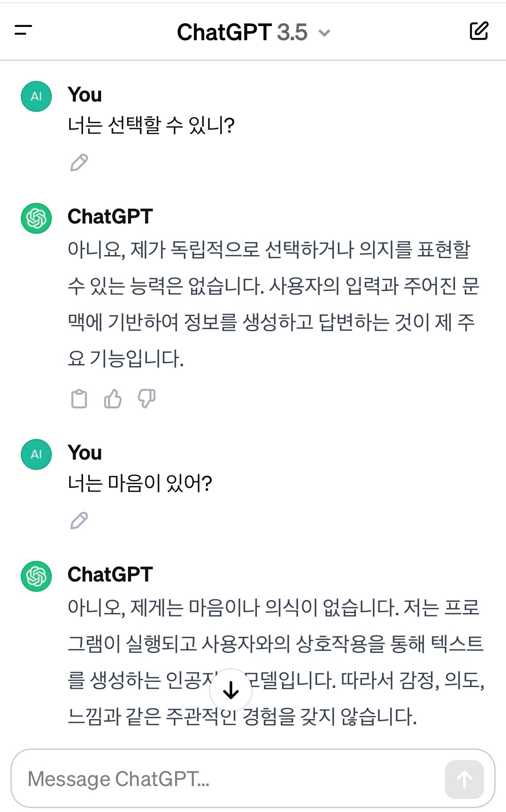Focus the 'Message ChatGPT...' input field
This screenshot has height=812, width=506.
click(234, 779)
